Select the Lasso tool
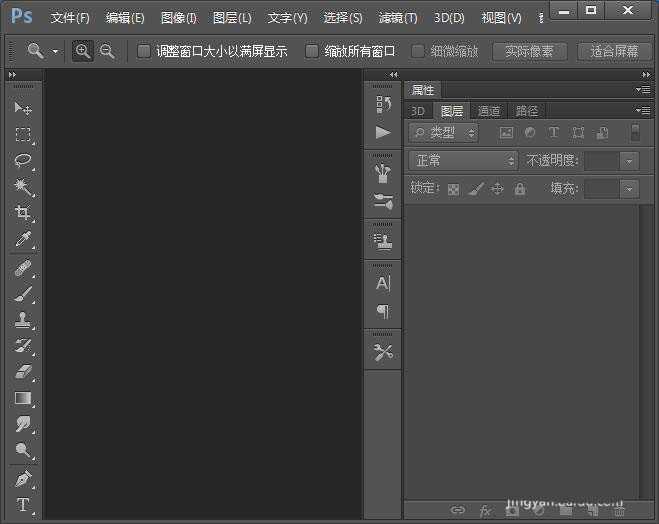Screen dimensions: 659x524 tap(22, 160)
